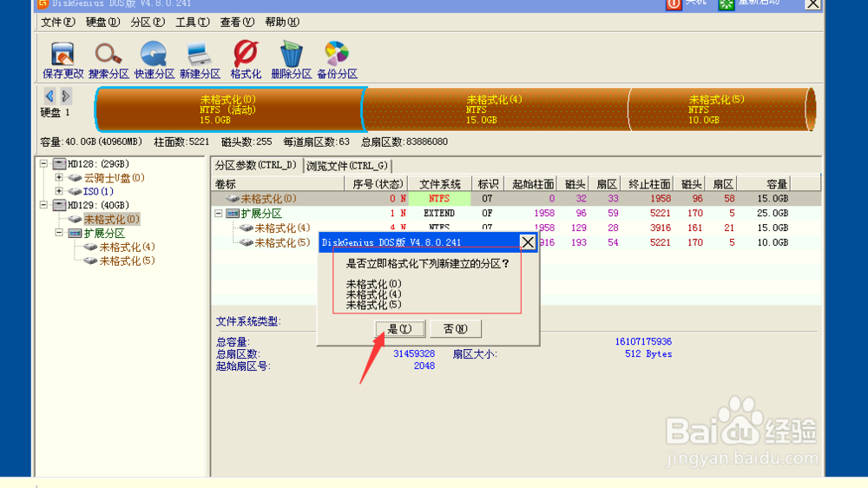Select the 未格式化(0) row in table
The width and height of the screenshot is (868, 488).
click(x=516, y=198)
